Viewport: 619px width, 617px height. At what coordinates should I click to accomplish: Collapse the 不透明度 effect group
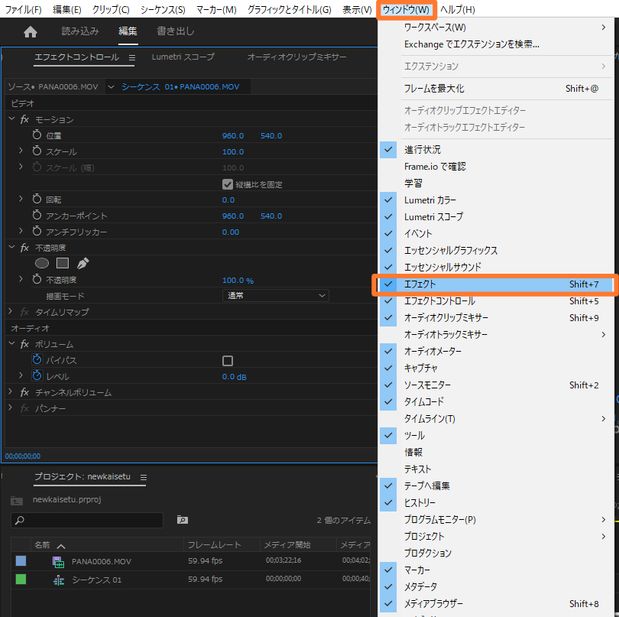click(x=11, y=247)
